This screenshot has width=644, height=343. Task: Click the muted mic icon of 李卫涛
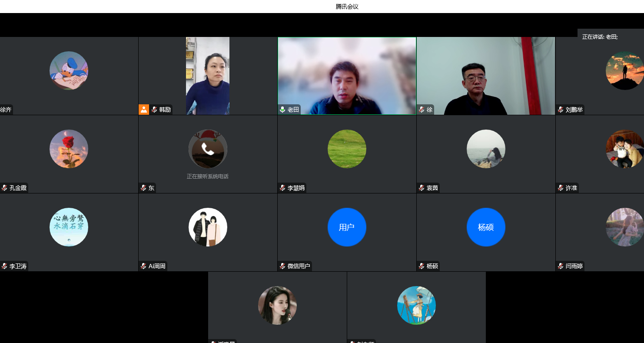[x=4, y=266]
